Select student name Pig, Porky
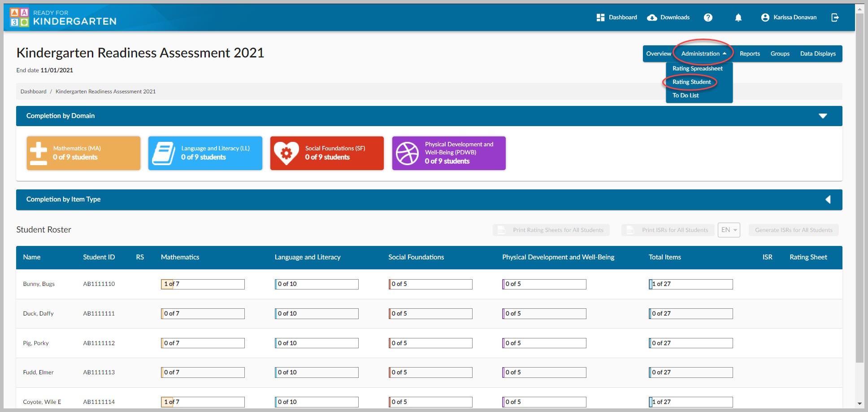The width and height of the screenshot is (868, 412). click(36, 343)
